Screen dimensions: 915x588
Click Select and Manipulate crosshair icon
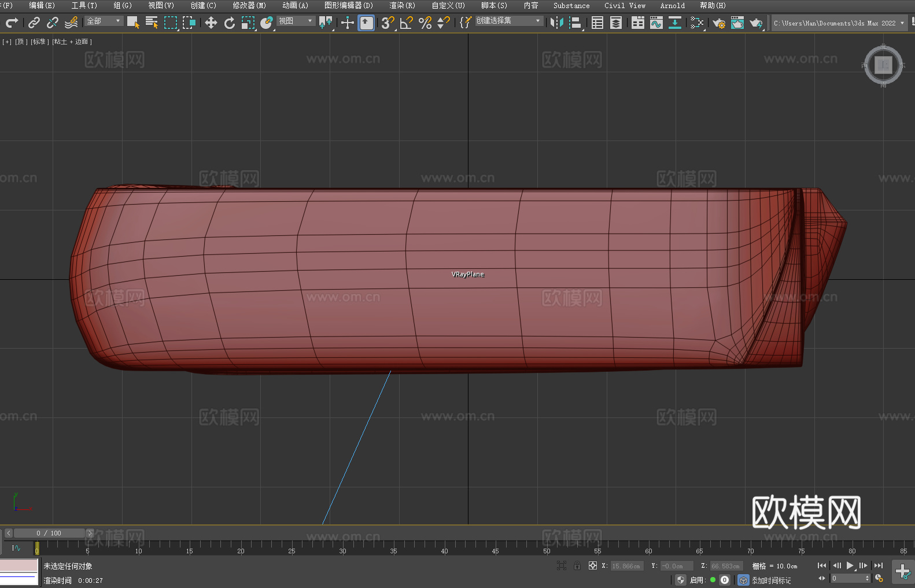point(347,23)
